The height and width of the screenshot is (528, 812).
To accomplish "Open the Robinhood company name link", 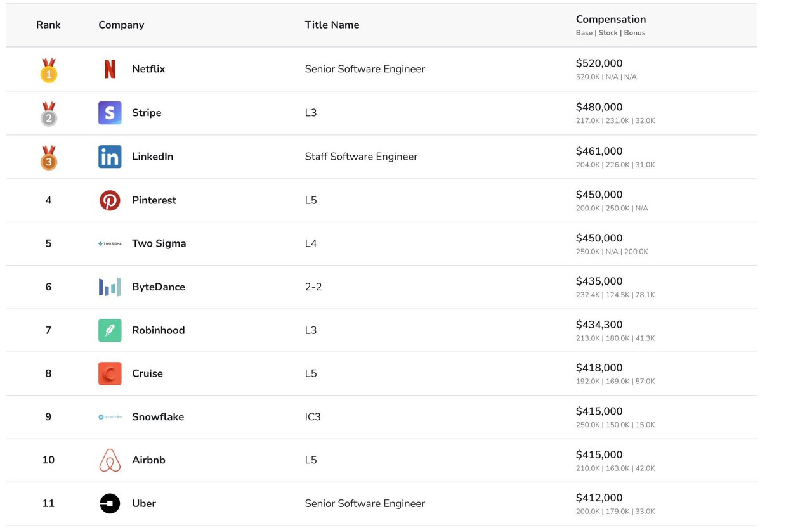I will (x=159, y=330).
